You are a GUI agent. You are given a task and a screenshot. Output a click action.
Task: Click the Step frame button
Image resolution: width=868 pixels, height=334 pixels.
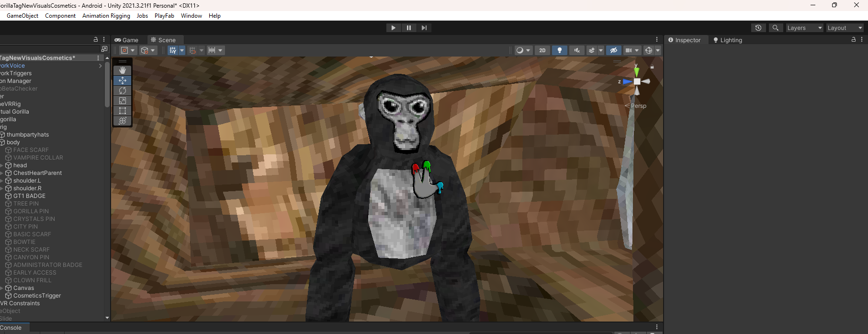click(x=424, y=28)
